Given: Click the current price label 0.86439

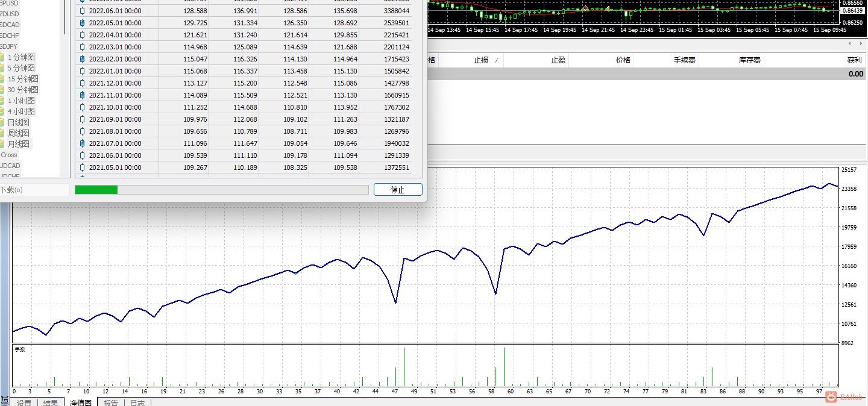Looking at the screenshot, I should click(x=852, y=11).
